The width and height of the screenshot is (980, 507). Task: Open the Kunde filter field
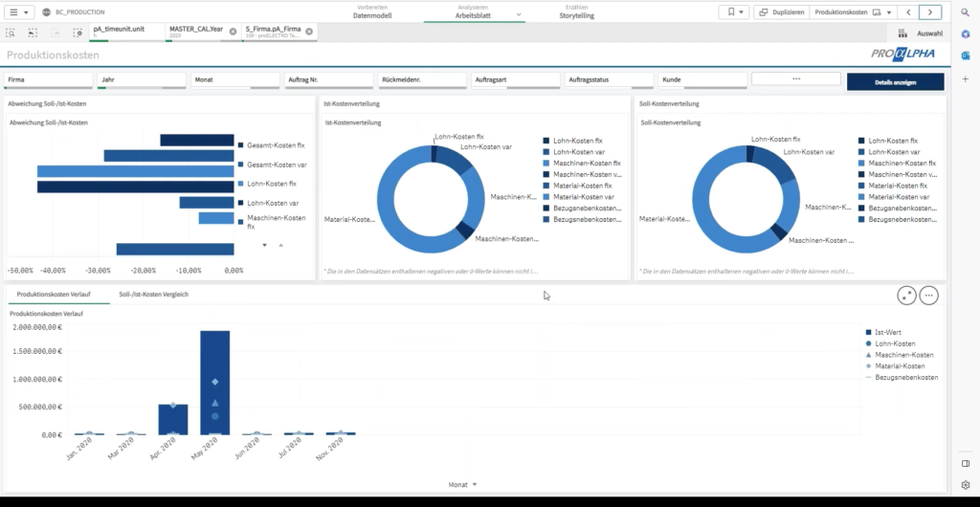click(x=701, y=79)
